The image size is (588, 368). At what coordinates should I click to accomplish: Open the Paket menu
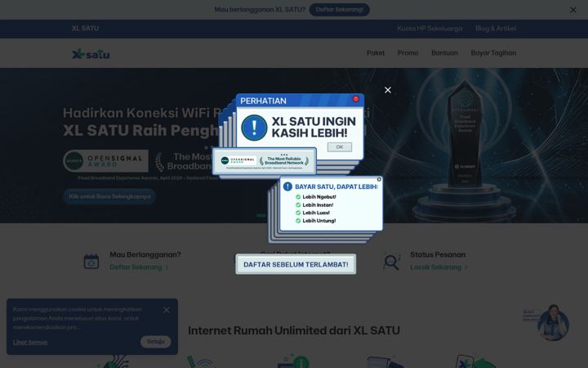[376, 53]
